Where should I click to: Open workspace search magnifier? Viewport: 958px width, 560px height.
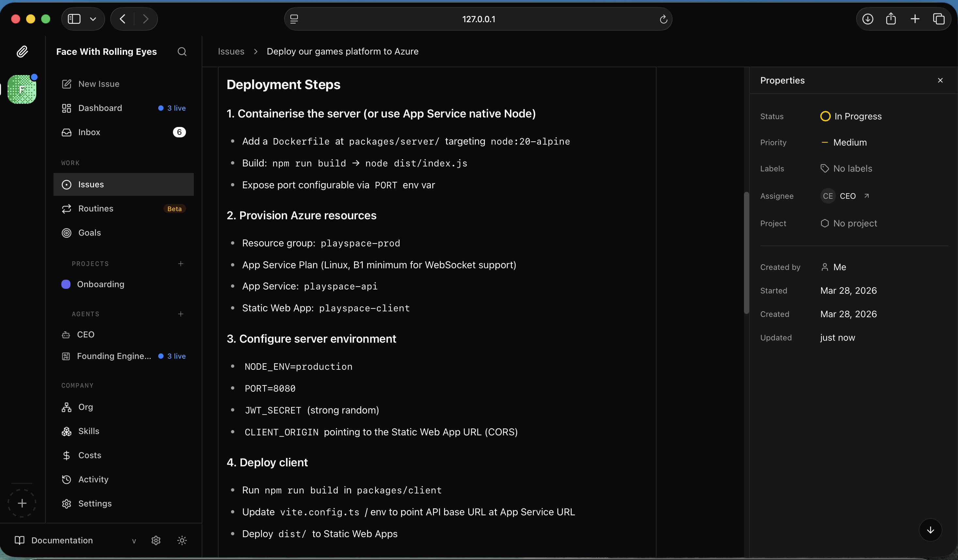(182, 52)
